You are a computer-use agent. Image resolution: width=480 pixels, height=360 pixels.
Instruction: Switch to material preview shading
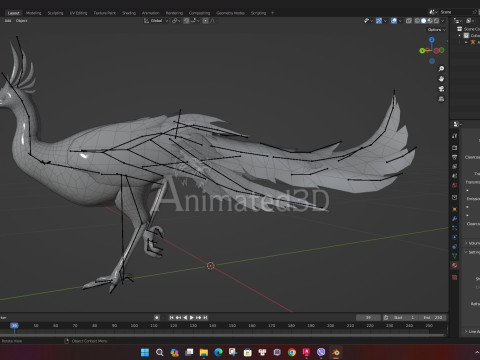pyautogui.click(x=430, y=21)
